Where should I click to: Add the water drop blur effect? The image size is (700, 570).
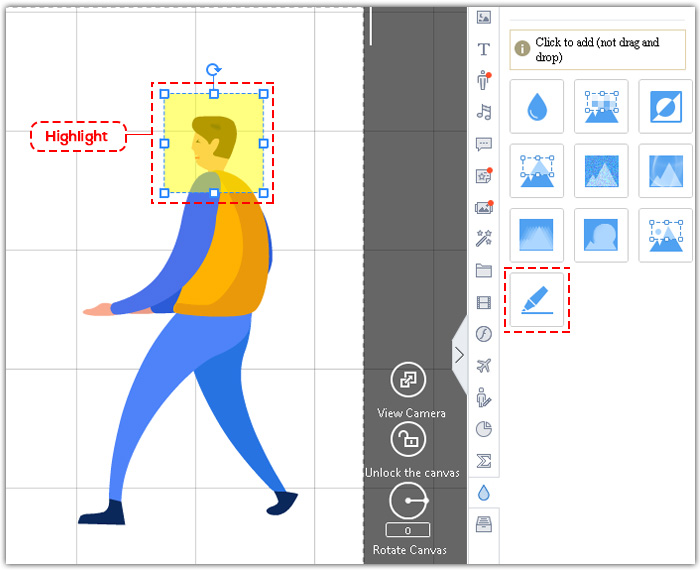pyautogui.click(x=537, y=106)
